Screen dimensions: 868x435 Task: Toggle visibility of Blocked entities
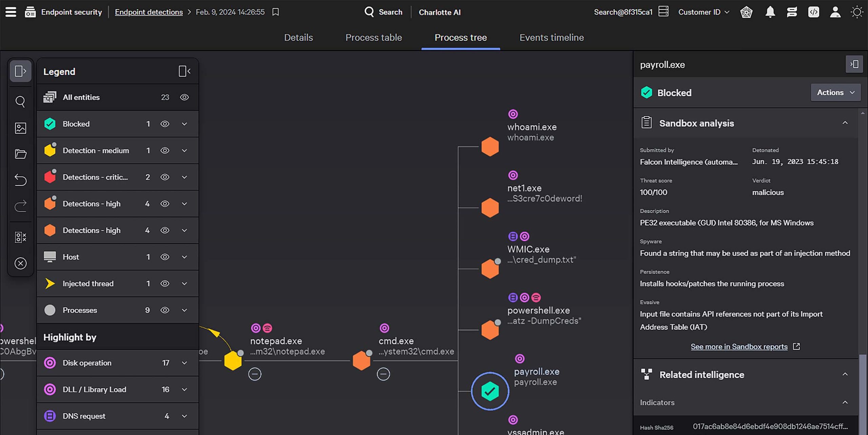pos(165,124)
